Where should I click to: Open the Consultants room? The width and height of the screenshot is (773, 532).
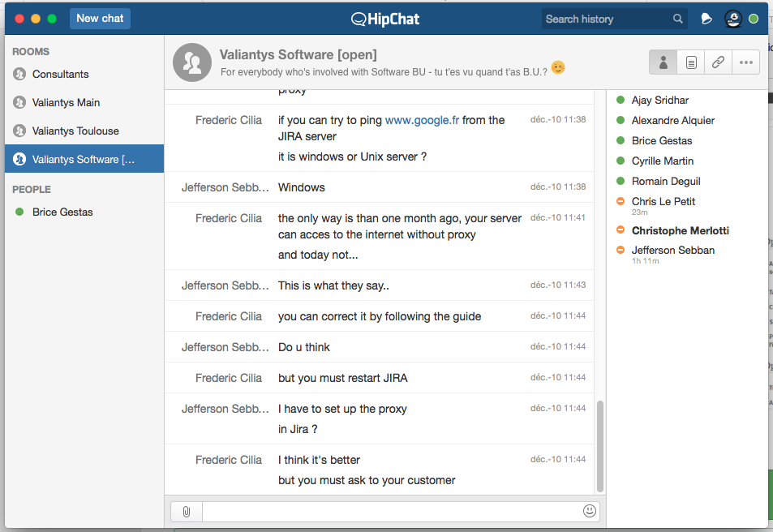coord(84,75)
